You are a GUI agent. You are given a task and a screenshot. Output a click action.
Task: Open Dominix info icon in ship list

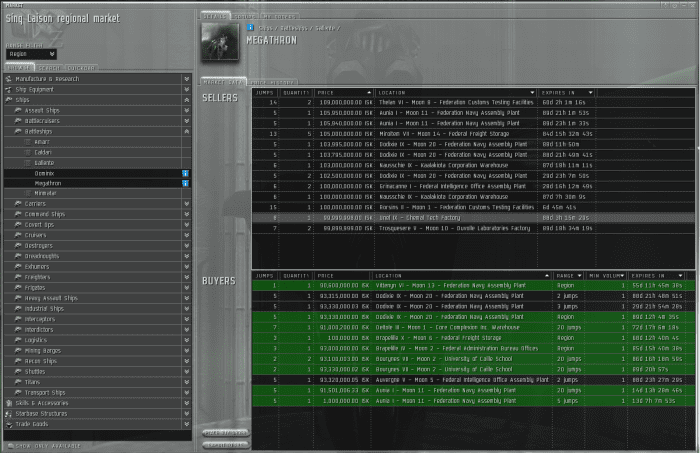tap(185, 173)
